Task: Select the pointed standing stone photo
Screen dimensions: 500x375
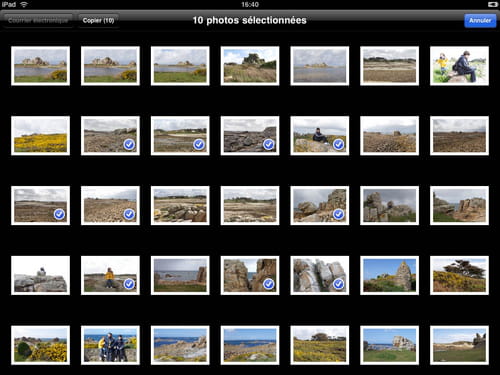Action: point(389,275)
